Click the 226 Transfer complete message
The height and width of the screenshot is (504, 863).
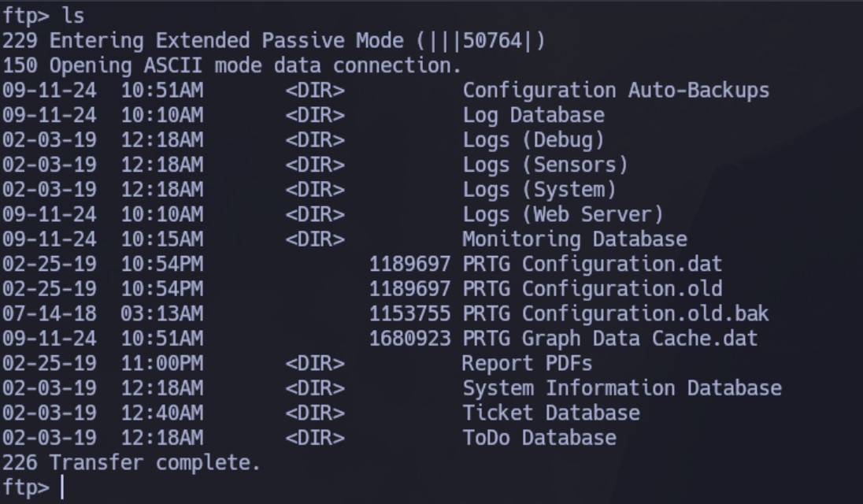(131, 463)
